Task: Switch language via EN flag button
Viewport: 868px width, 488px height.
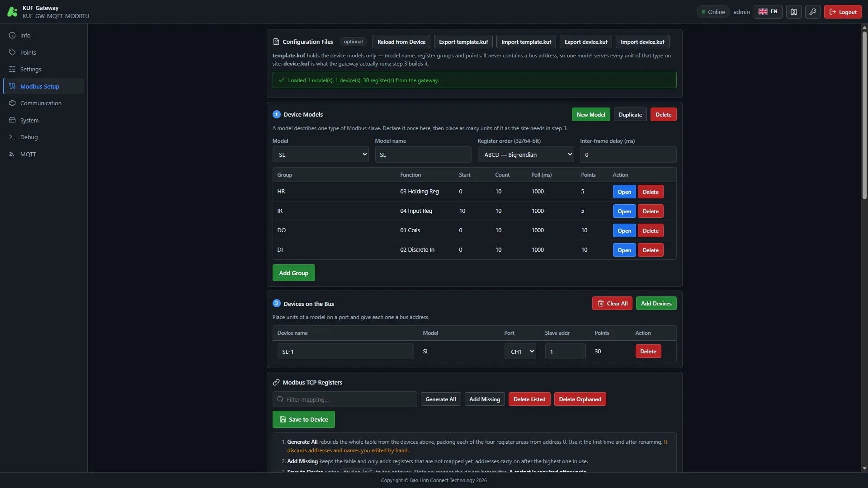Action: point(768,12)
